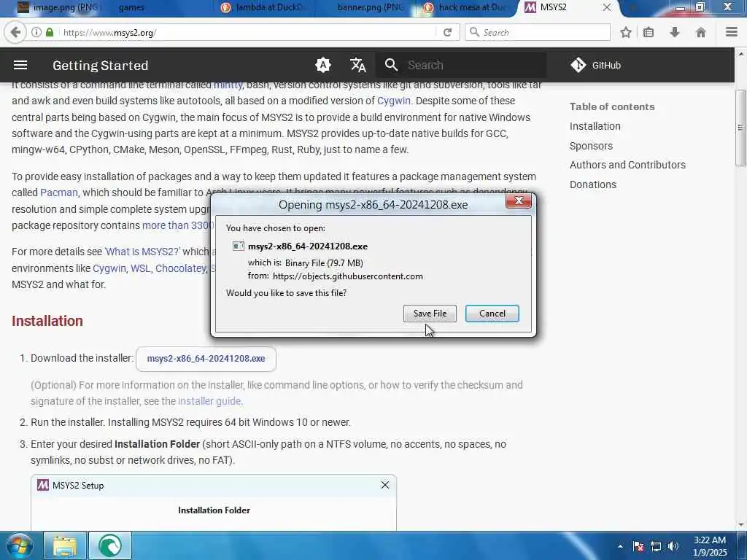Screen dimensions: 747x560
Task: Open the 'more than 3300' packages link
Action: pos(177,225)
